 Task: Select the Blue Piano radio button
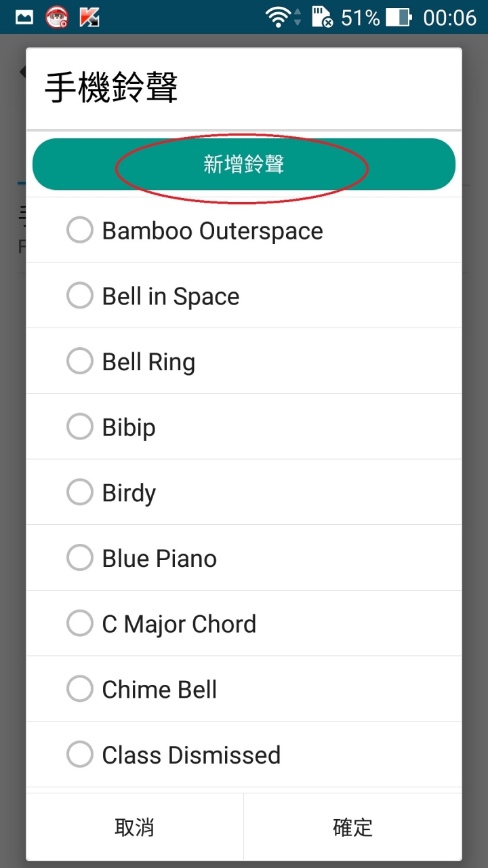(x=79, y=558)
